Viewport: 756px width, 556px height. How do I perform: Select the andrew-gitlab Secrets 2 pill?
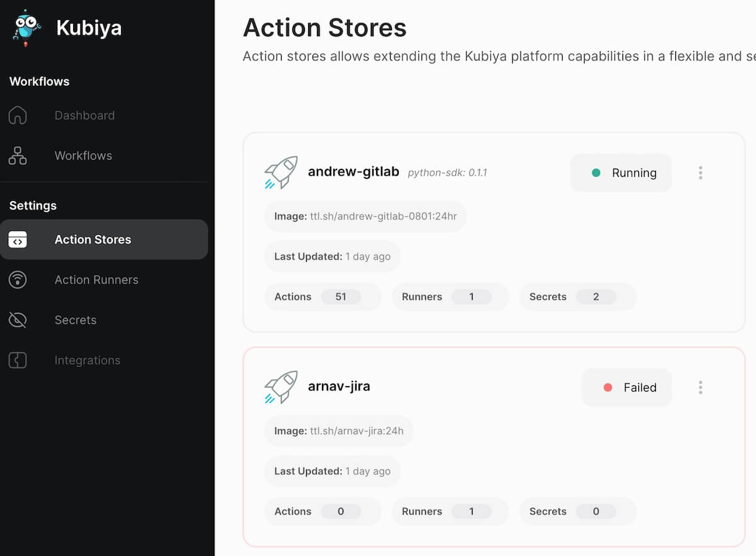(x=577, y=297)
